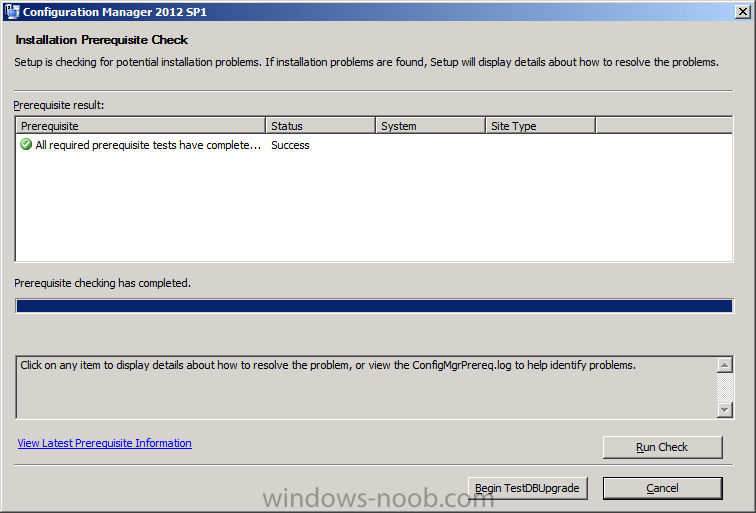
Task: Click the details text about ConfigMgrPrereq.log
Action: (x=328, y=365)
